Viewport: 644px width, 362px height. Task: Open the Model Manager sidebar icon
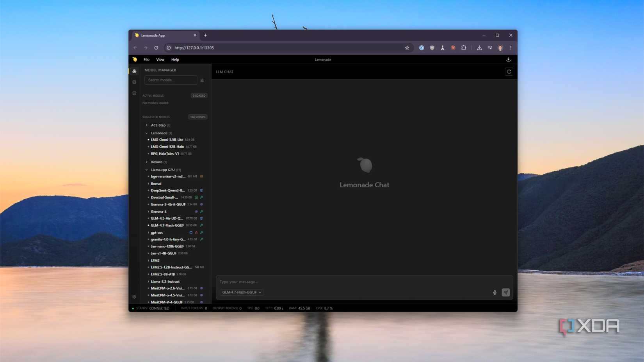coord(134,71)
